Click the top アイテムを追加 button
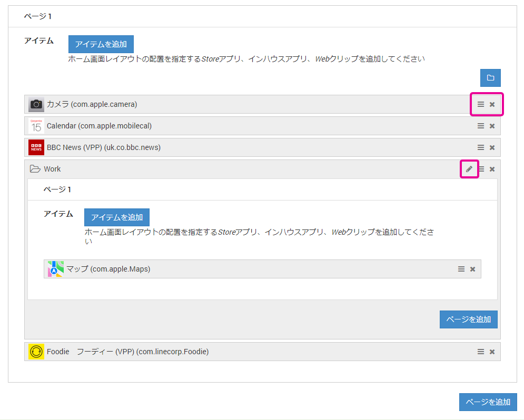 (101, 44)
